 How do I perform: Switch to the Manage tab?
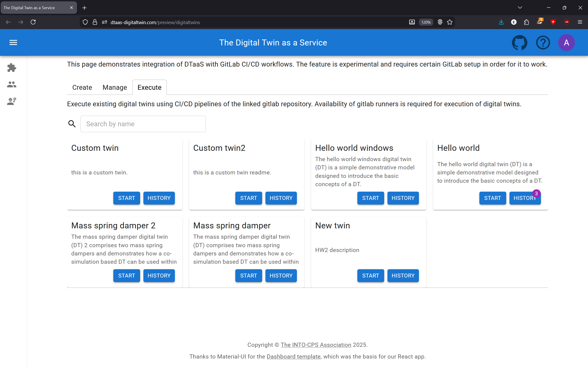coord(115,87)
